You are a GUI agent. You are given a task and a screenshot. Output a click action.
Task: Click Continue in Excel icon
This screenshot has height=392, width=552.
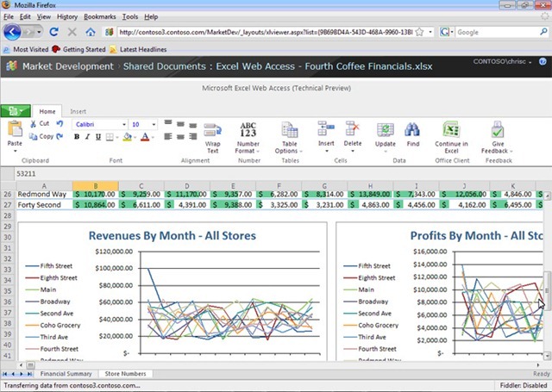click(x=451, y=129)
